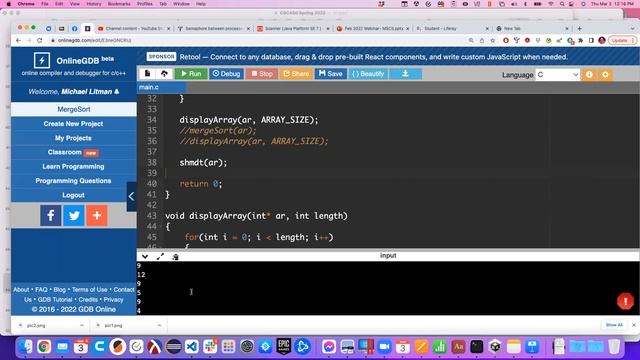Image resolution: width=640 pixels, height=360 pixels.
Task: Share the code with the Share button
Action: coord(296,73)
